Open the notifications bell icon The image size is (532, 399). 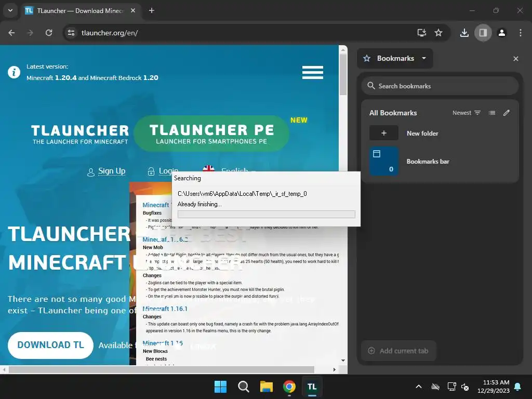[518, 387]
